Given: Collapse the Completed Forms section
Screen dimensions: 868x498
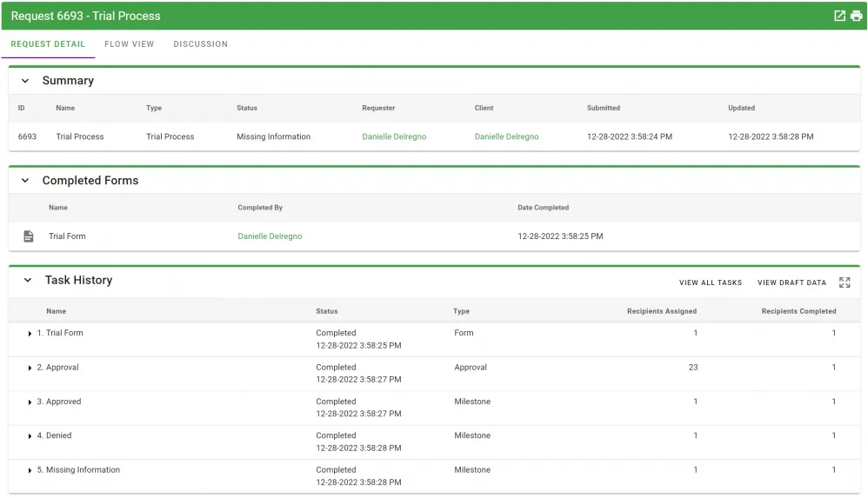Looking at the screenshot, I should point(25,181).
